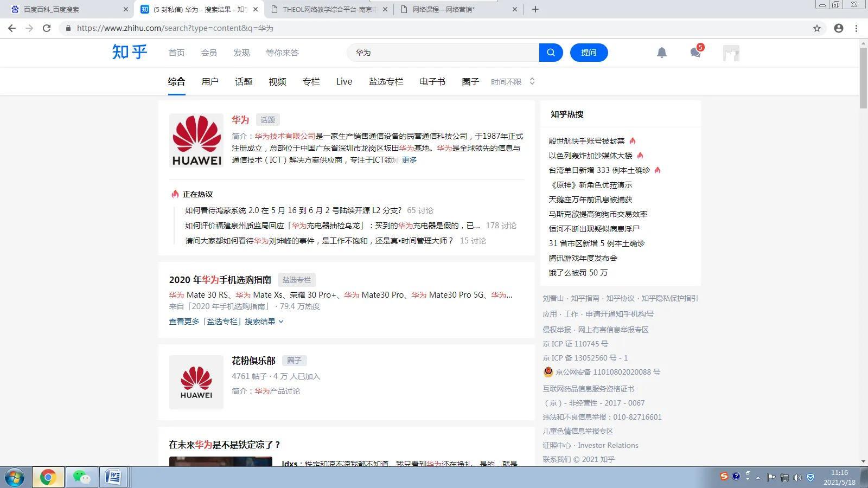Viewport: 868px width, 488px height.
Task: Open the notification bell
Action: [662, 53]
